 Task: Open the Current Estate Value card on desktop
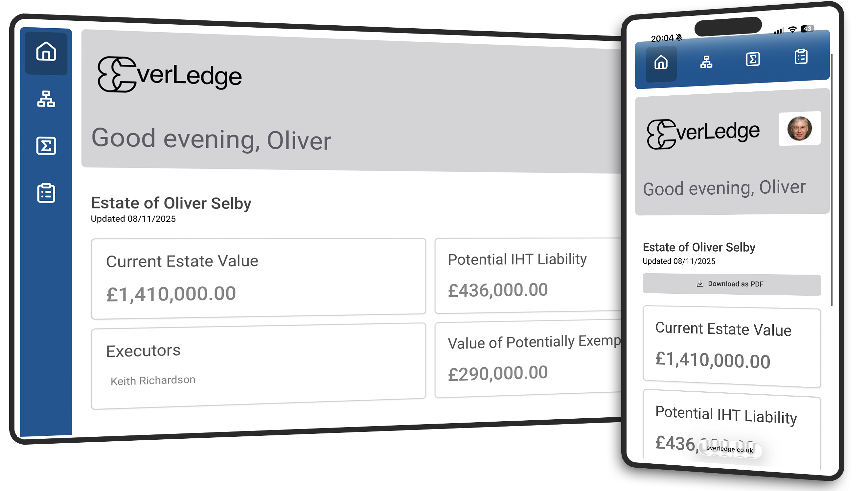pyautogui.click(x=258, y=278)
